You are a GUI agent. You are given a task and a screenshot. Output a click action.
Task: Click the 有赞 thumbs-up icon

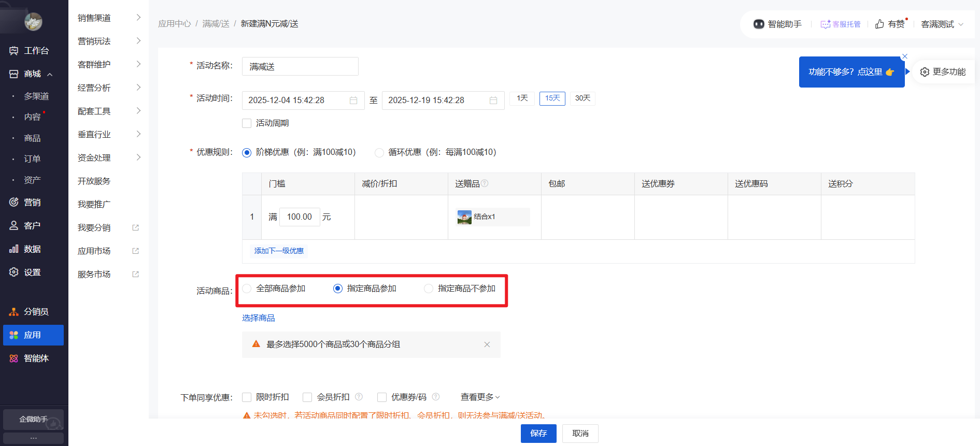point(879,24)
